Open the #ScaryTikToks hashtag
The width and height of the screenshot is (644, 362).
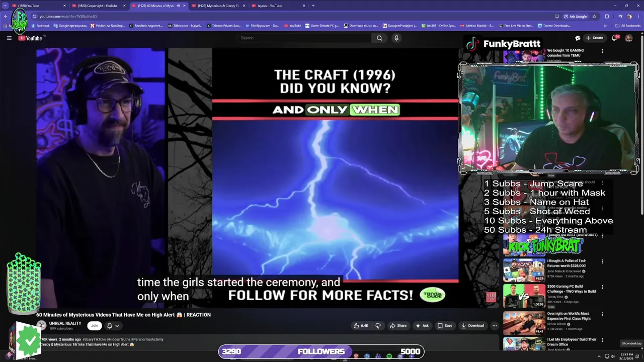tap(94, 339)
